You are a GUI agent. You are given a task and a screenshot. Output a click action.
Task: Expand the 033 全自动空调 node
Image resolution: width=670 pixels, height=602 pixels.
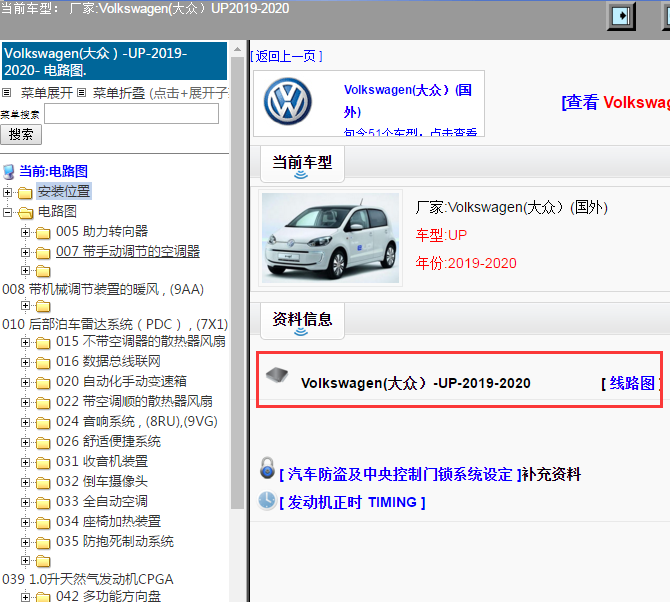coord(26,502)
